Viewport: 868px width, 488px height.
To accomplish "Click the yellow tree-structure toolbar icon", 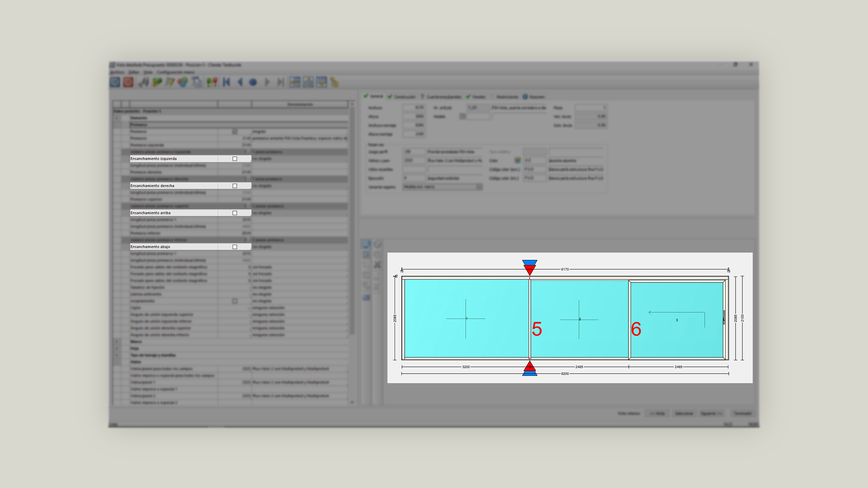I will click(x=334, y=82).
